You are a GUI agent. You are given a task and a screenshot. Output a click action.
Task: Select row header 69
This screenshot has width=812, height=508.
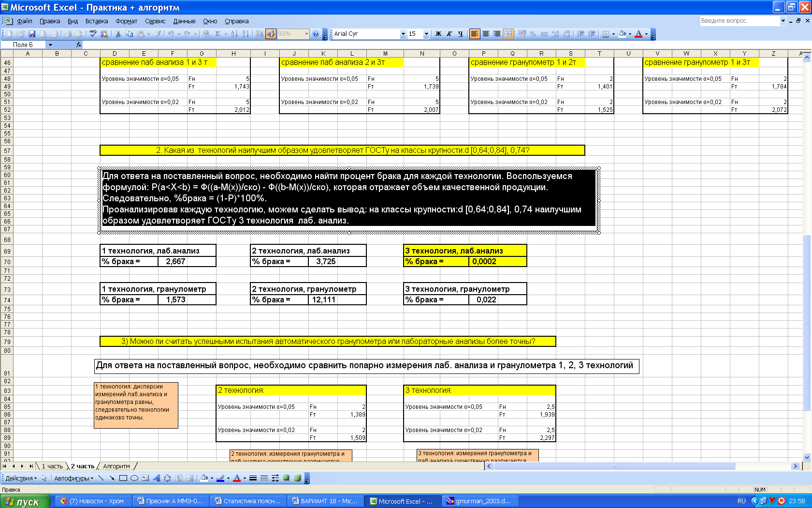[7, 251]
